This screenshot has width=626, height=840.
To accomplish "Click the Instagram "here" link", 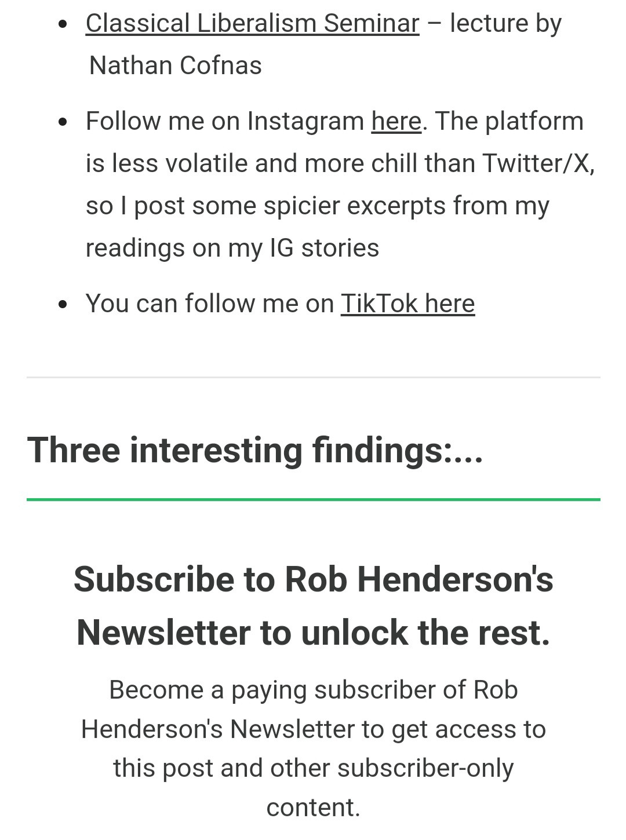I will 396,122.
